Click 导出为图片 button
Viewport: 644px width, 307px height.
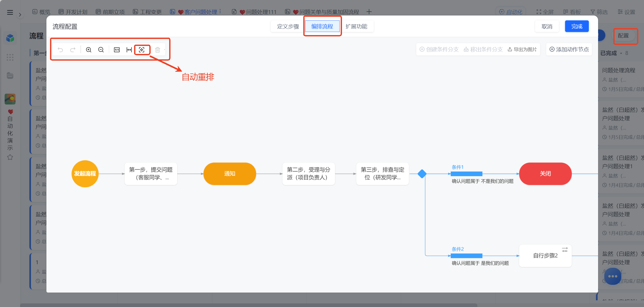coord(522,49)
